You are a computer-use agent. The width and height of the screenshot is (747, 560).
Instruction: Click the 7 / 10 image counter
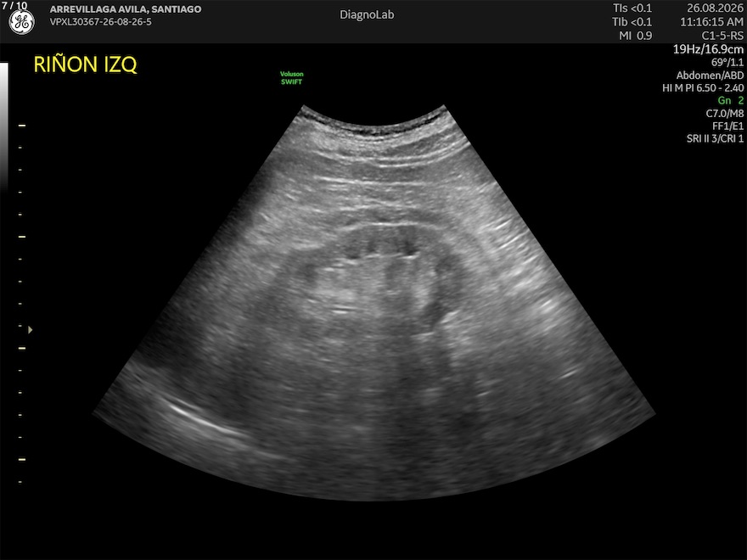tap(14, 6)
